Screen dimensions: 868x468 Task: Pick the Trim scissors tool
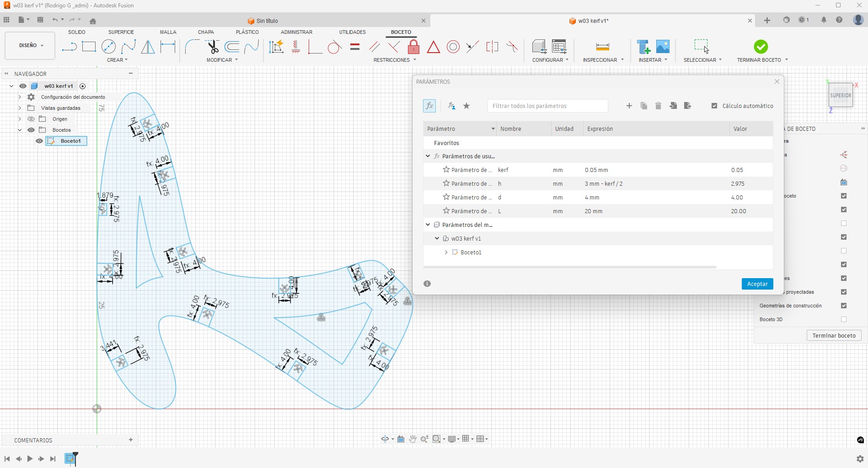(212, 47)
